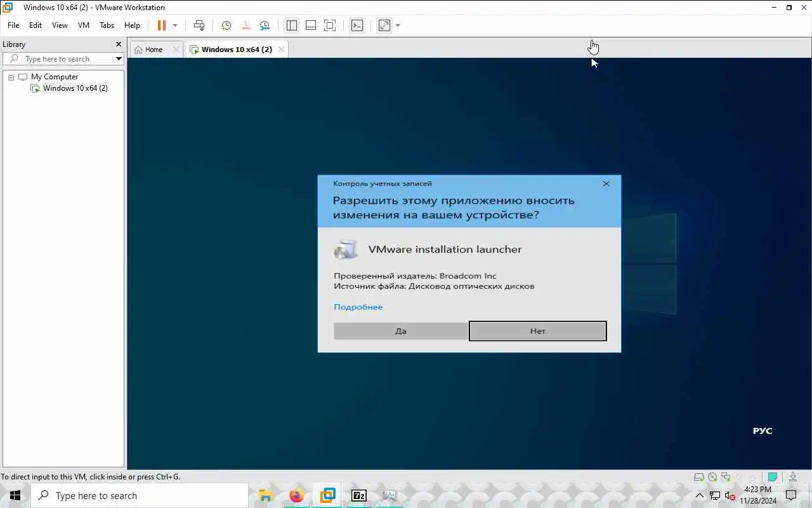Select Windows 10 x64 (2) in library tree
The image size is (812, 508).
75,88
